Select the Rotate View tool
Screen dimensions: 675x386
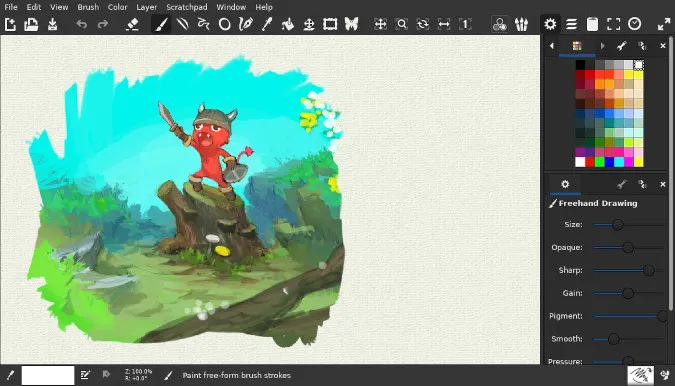423,25
